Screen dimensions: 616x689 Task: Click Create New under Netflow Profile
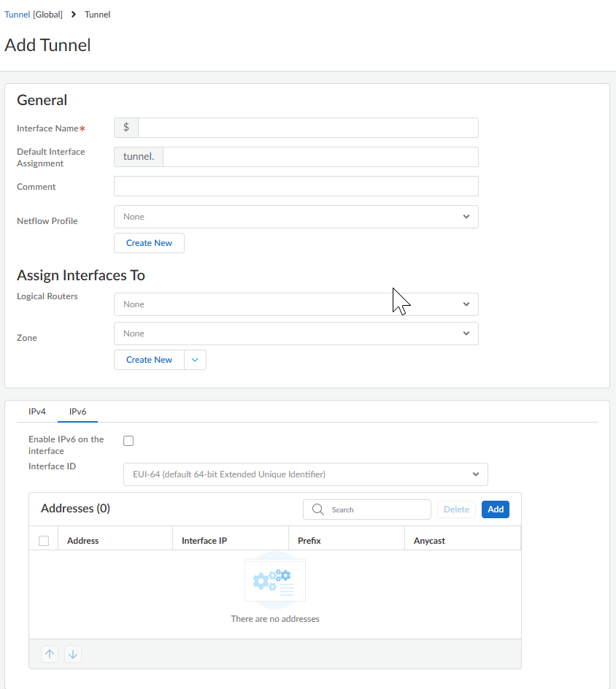[x=149, y=243]
